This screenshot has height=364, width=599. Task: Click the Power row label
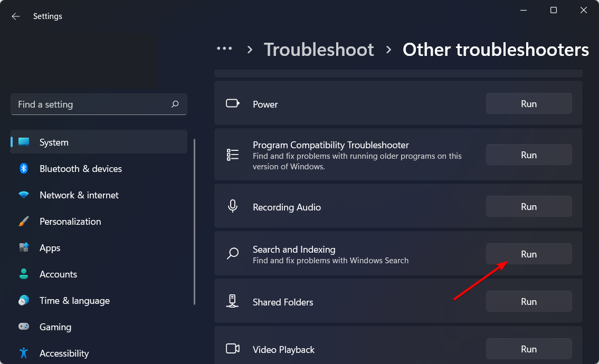pyautogui.click(x=265, y=104)
